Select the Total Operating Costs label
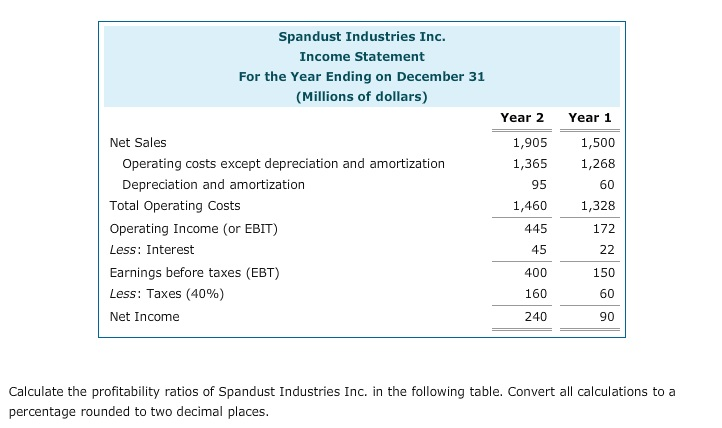The height and width of the screenshot is (428, 722). coord(175,205)
